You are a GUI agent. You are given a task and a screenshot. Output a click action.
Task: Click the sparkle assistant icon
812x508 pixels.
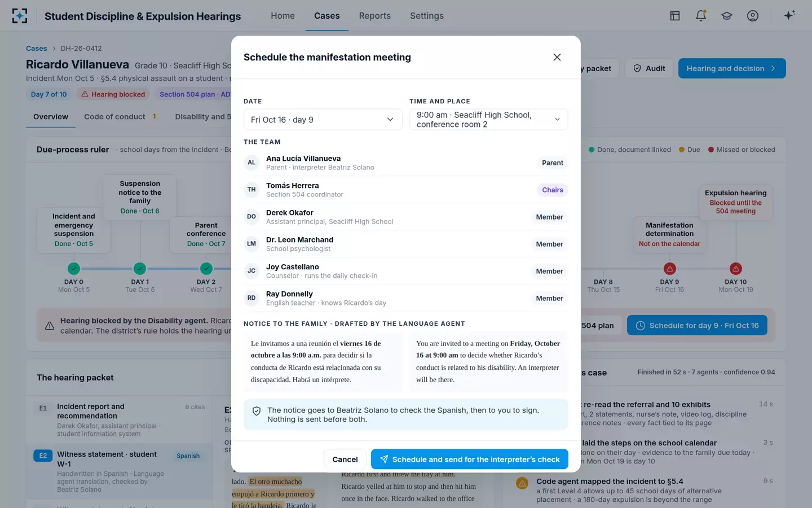tap(789, 15)
